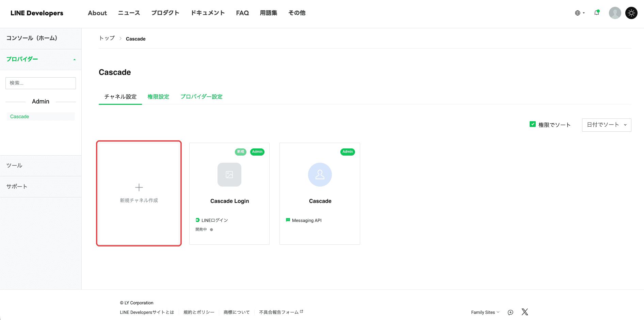
Task: Click the 開発中 status dot
Action: [x=211, y=230]
